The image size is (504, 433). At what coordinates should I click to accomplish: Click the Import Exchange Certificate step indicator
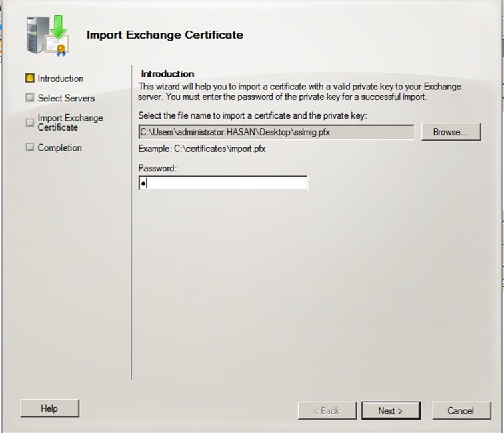[x=30, y=123]
